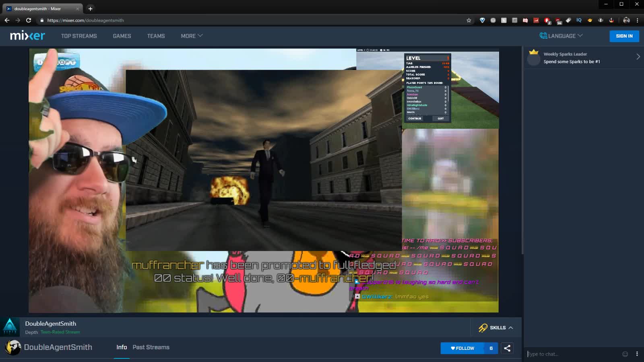Click the DoubleAgentSmith stream title

point(50,323)
